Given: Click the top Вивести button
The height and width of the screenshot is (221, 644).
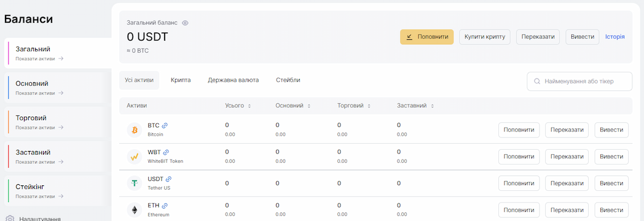Looking at the screenshot, I should (x=583, y=36).
